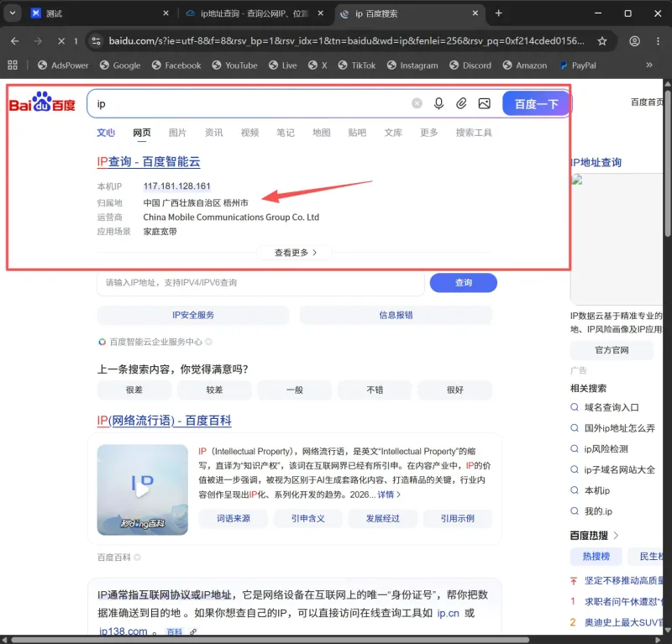
Task: Rate previous search as 较差
Action: coord(214,390)
